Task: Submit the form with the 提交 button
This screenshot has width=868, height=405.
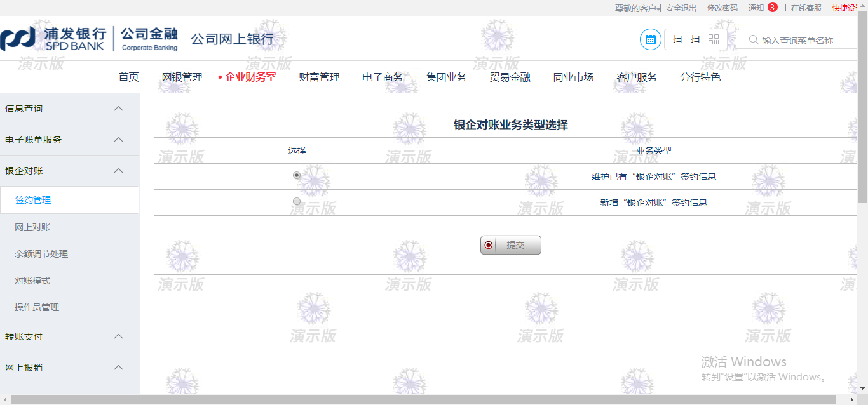Action: (511, 245)
